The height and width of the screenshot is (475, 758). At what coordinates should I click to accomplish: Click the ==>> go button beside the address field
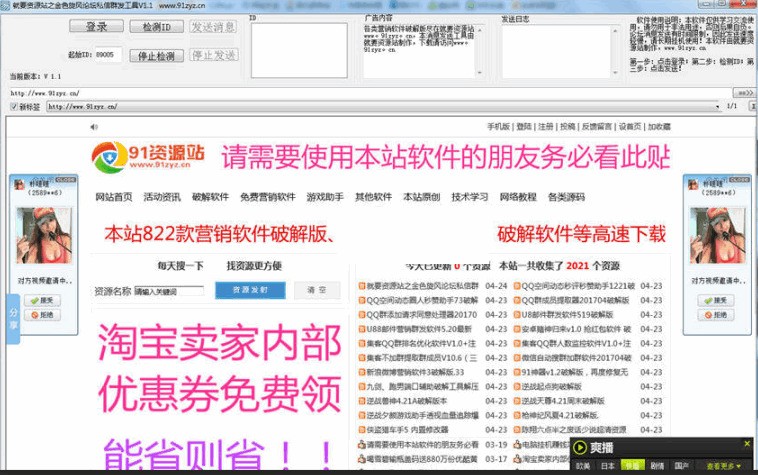[743, 93]
